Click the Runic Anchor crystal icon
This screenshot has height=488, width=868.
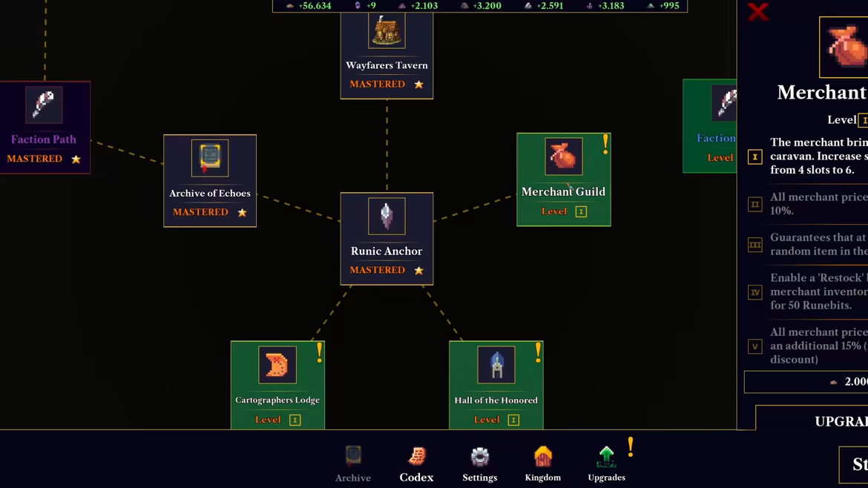click(387, 217)
